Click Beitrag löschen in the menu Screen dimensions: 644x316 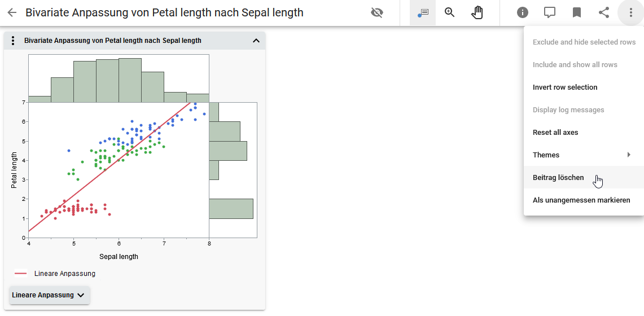coord(558,178)
